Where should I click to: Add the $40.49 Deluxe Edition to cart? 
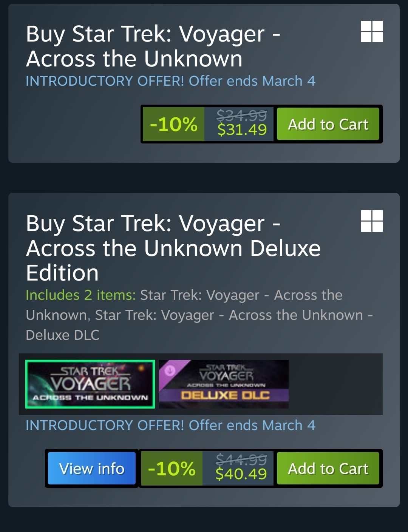[x=328, y=469]
